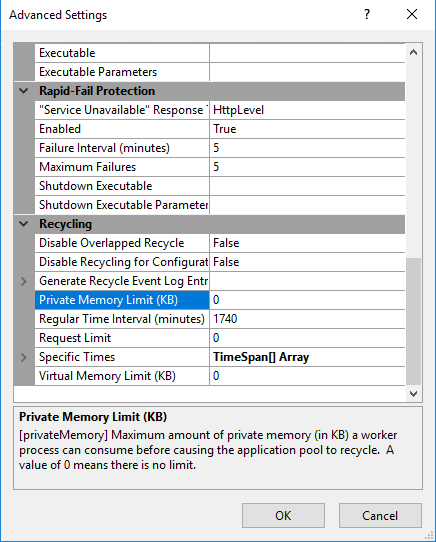Image resolution: width=436 pixels, height=542 pixels.
Task: Select the HttpLevel response type value
Action: point(307,110)
